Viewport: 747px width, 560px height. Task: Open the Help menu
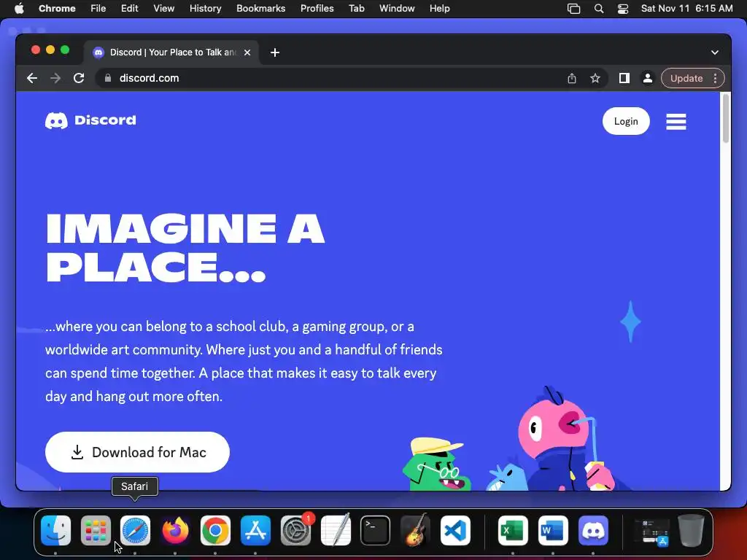tap(439, 8)
